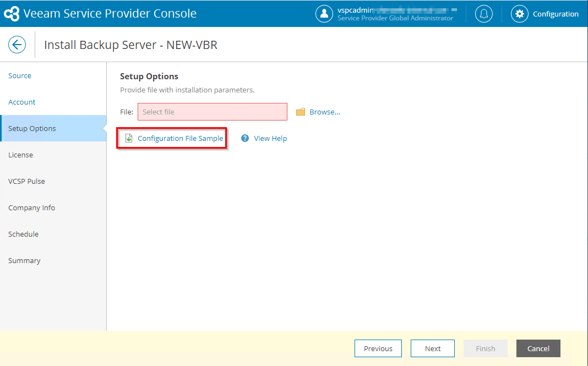Screen dimensions: 588x366
Task: Open the notifications bell icon
Action: tap(484, 14)
